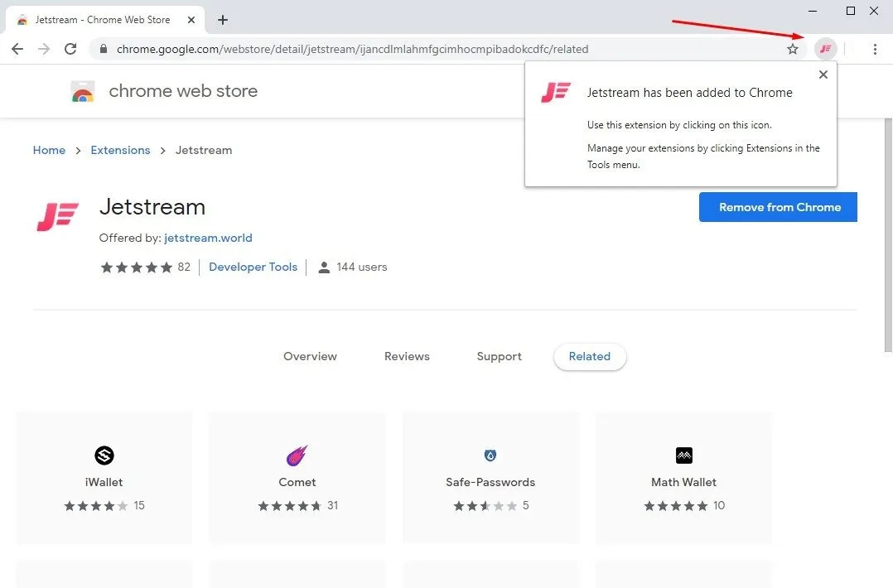The width and height of the screenshot is (893, 588).
Task: Open Chrome's three-dot menu
Action: (875, 49)
